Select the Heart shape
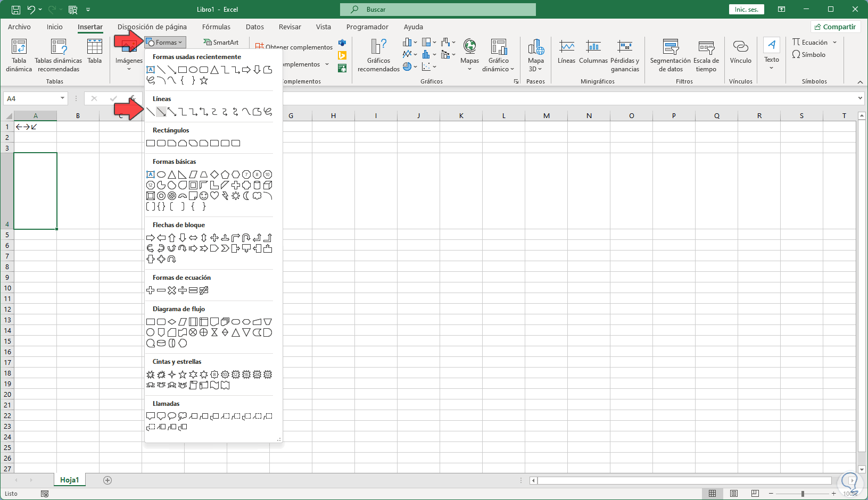The height and width of the screenshot is (500, 868). [214, 196]
